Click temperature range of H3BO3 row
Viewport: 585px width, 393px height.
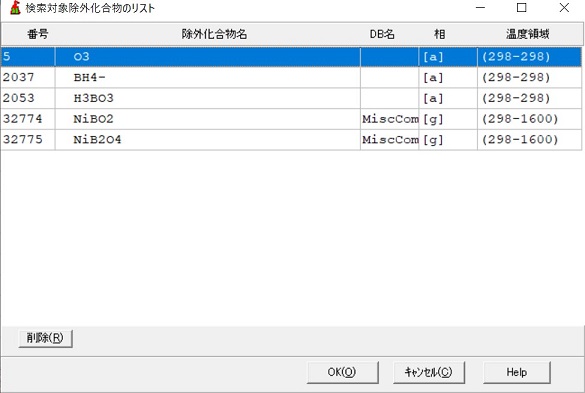[x=529, y=98]
